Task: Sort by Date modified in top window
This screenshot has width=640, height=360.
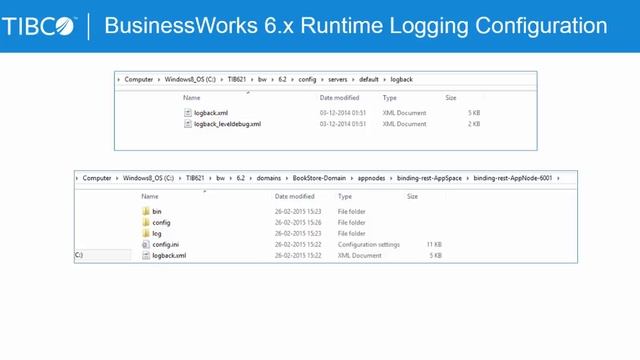Action: pos(339,98)
